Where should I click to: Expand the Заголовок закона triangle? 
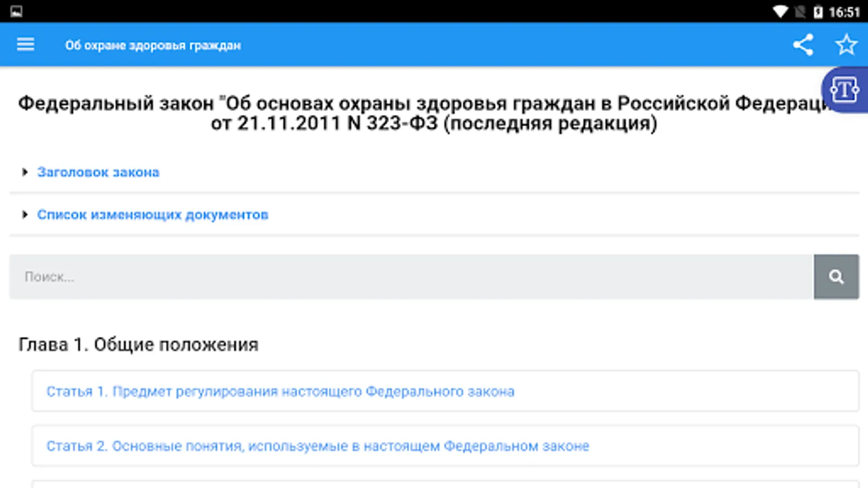coord(24,172)
